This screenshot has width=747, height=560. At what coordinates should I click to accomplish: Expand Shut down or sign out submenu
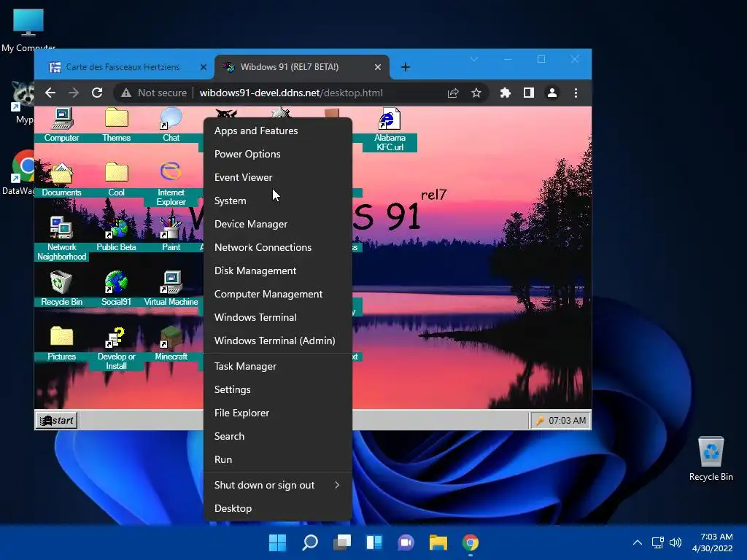(x=278, y=485)
